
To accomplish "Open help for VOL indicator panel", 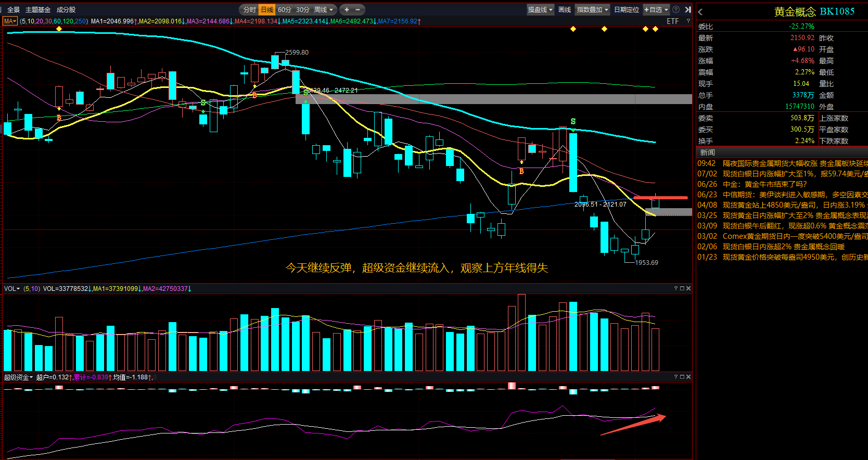I will click(x=676, y=288).
